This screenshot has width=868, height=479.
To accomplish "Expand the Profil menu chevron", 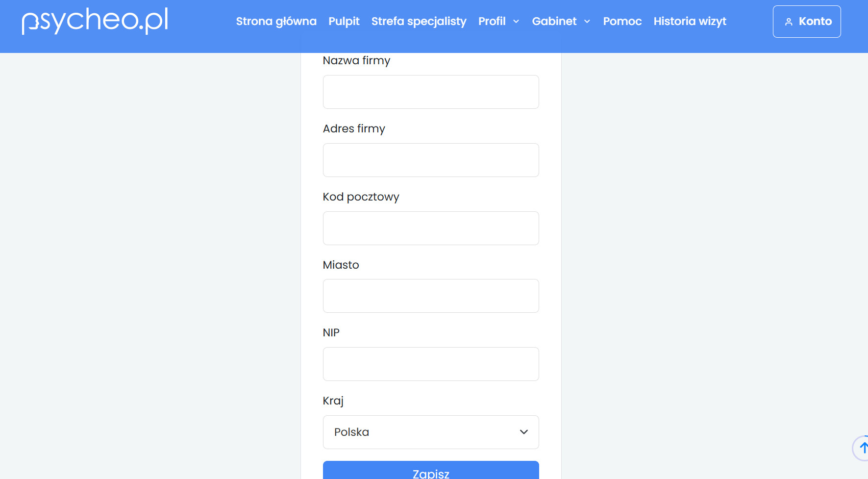I will 516,22.
